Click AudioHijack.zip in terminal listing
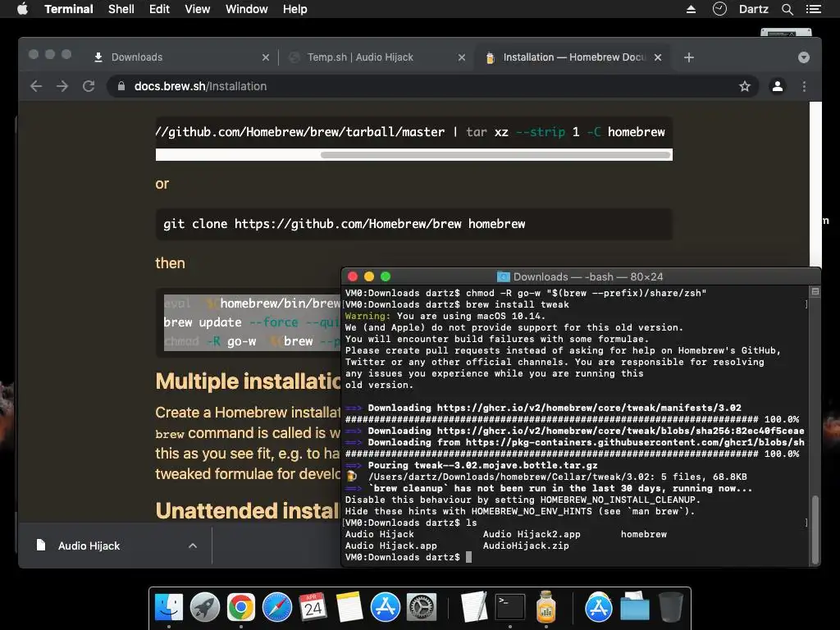The width and height of the screenshot is (840, 630). [526, 546]
